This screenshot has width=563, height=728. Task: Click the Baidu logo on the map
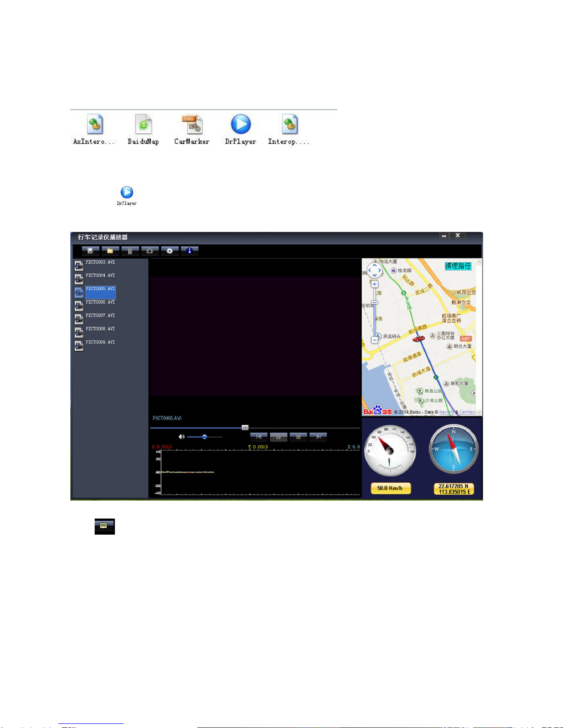tap(377, 410)
